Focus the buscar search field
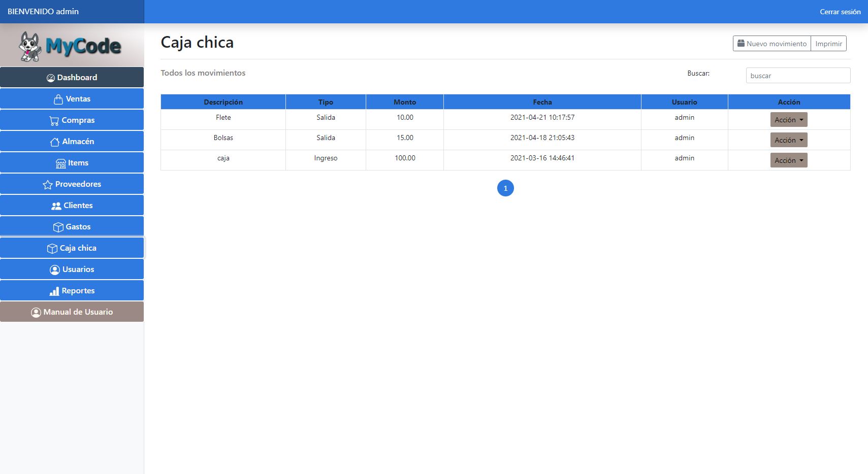 point(797,76)
